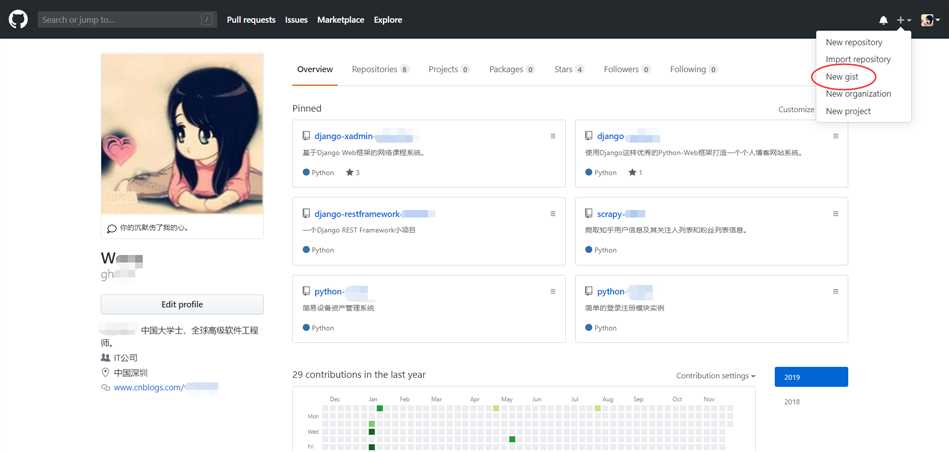Select the 2018 contribution year
The width and height of the screenshot is (949, 452).
pos(792,402)
